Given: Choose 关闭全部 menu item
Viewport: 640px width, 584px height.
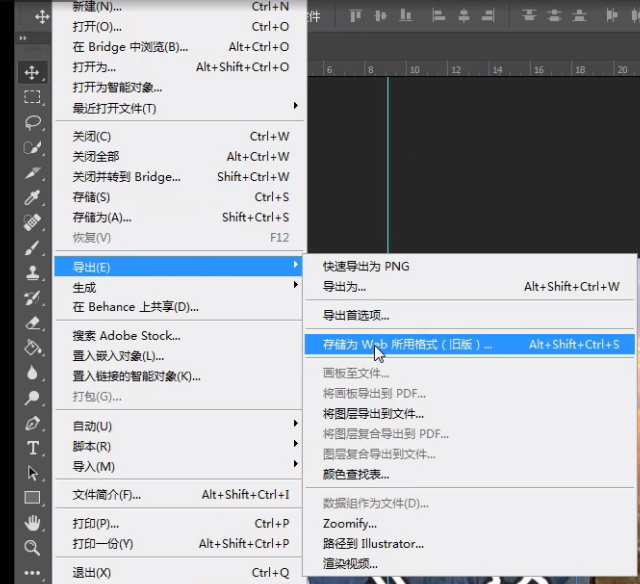Looking at the screenshot, I should (180, 156).
